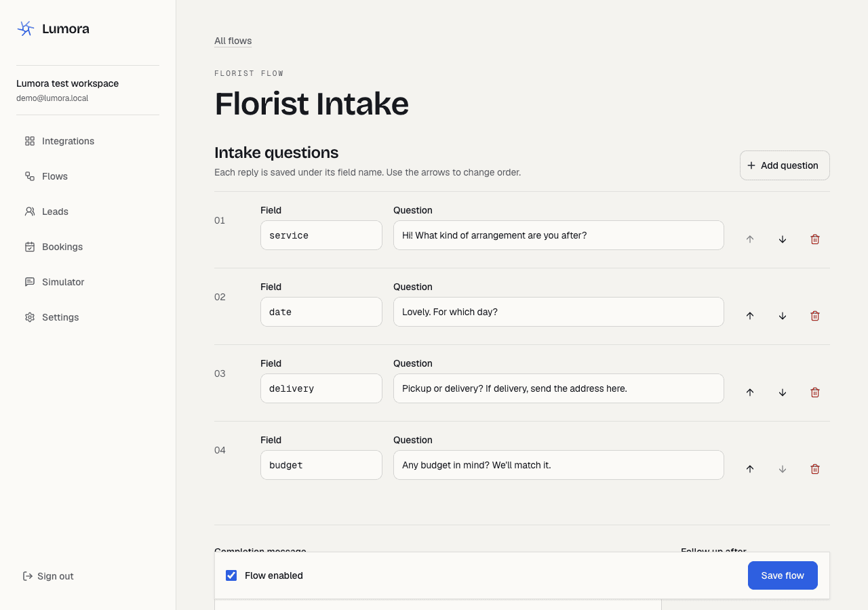The height and width of the screenshot is (610, 868).
Task: Move the budget question up
Action: pos(750,469)
